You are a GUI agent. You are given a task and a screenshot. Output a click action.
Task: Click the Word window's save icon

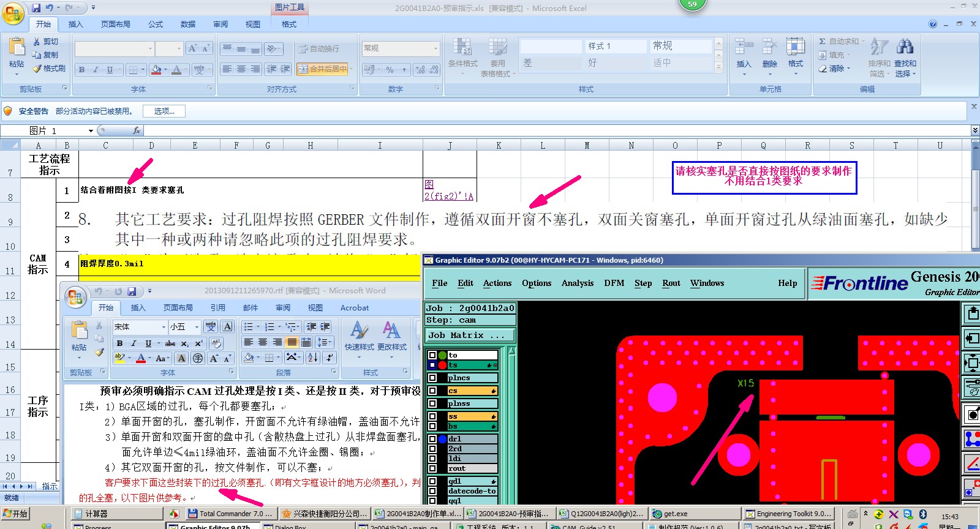tap(132, 291)
